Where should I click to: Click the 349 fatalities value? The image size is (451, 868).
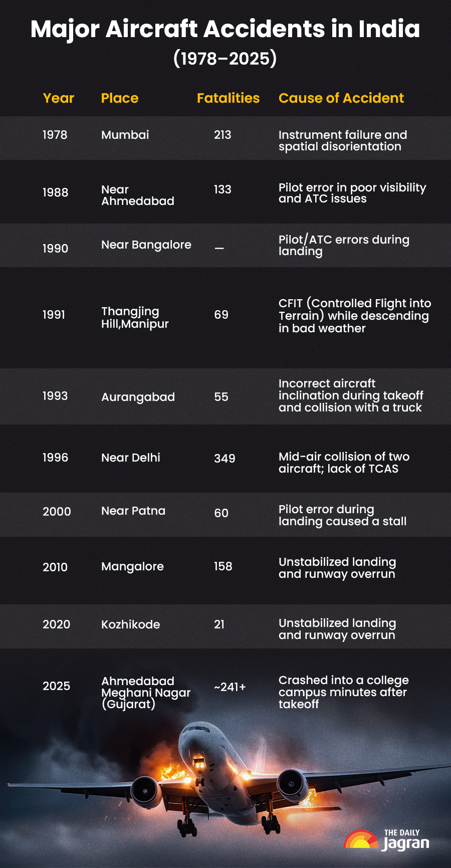[224, 459]
